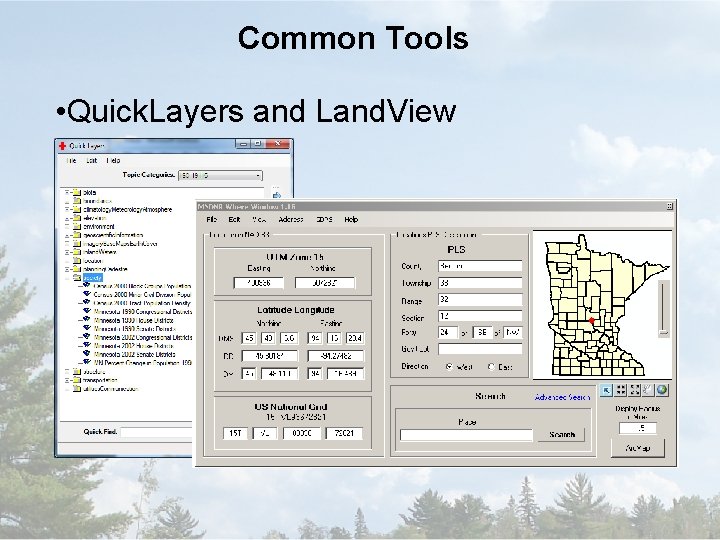Select the pan hand tool below the map
This screenshot has width=720, height=540.
(648, 390)
